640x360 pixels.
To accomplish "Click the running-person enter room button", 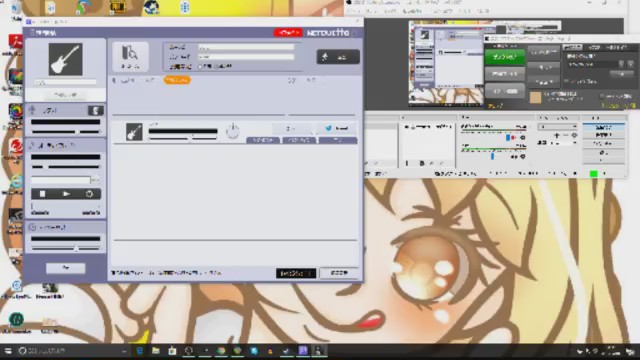I will [x=338, y=57].
